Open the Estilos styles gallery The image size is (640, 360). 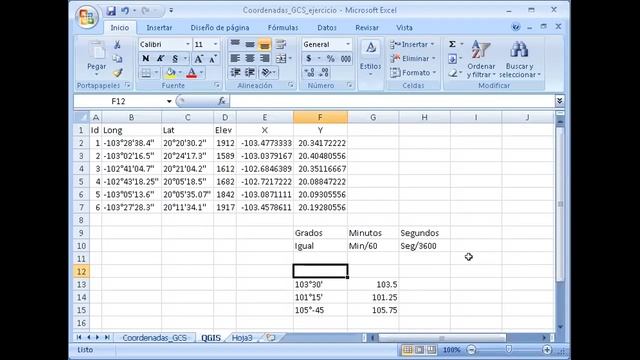(x=370, y=58)
